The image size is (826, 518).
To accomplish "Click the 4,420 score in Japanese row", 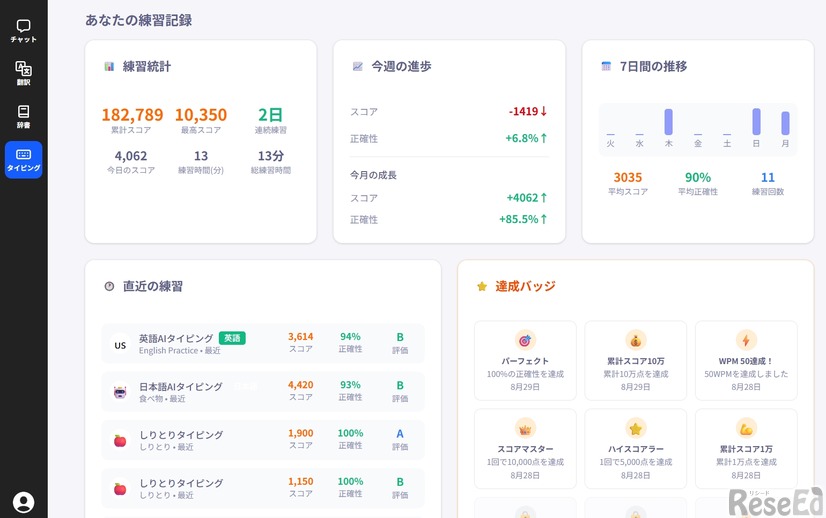I will point(301,385).
